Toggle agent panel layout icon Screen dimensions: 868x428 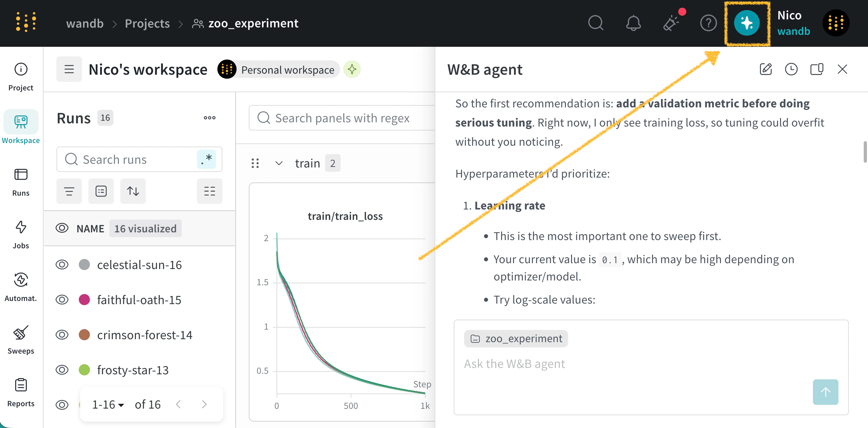[x=817, y=69]
